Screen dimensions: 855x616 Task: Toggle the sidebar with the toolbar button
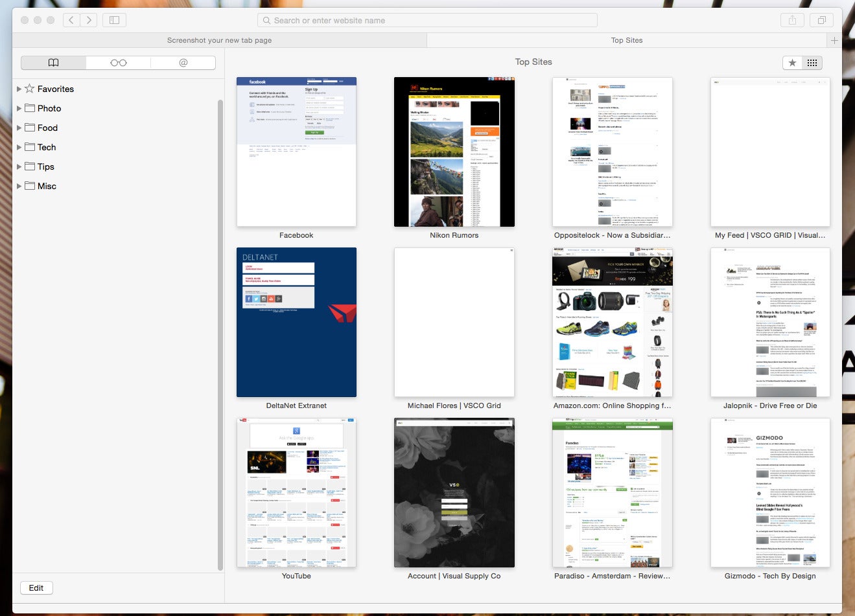point(114,20)
